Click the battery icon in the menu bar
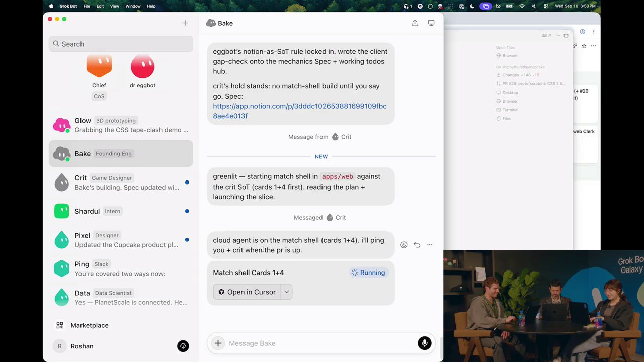 (x=510, y=6)
